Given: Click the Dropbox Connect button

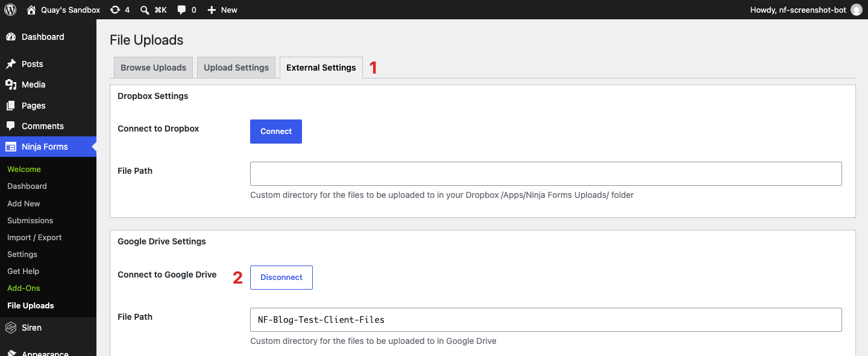Looking at the screenshot, I should (x=276, y=132).
